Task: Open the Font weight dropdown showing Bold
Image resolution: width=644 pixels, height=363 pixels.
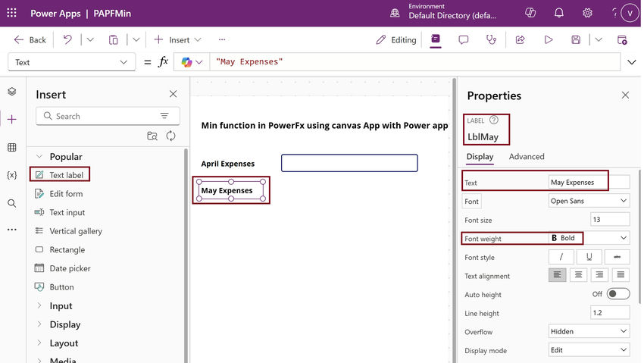Action: (x=589, y=238)
